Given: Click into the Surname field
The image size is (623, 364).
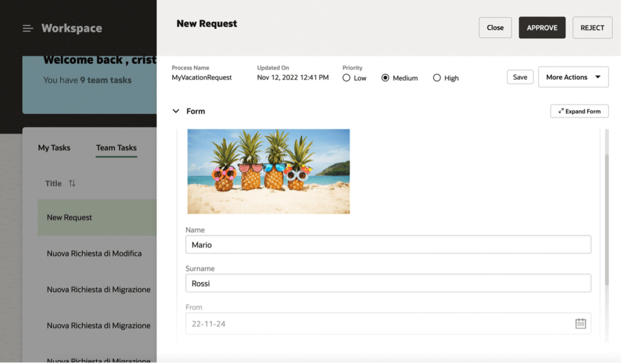Looking at the screenshot, I should tap(388, 283).
